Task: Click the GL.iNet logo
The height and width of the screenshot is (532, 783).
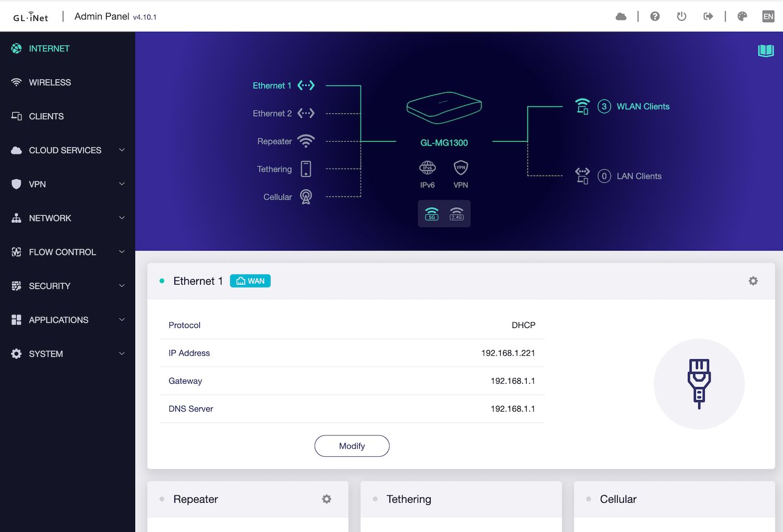Action: 31,17
